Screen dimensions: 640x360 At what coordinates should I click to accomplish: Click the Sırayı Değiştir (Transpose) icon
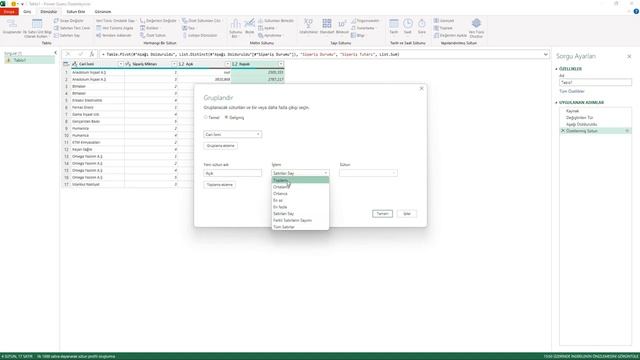69,20
